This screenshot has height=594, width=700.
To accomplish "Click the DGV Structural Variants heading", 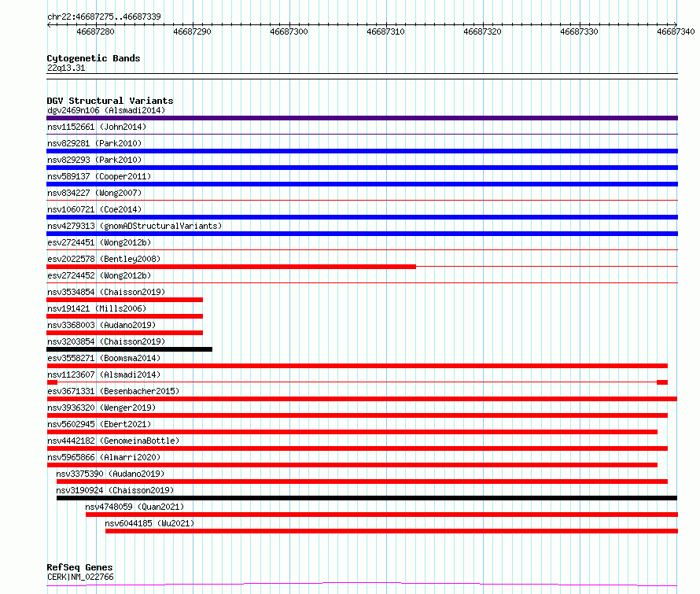I will [x=110, y=101].
